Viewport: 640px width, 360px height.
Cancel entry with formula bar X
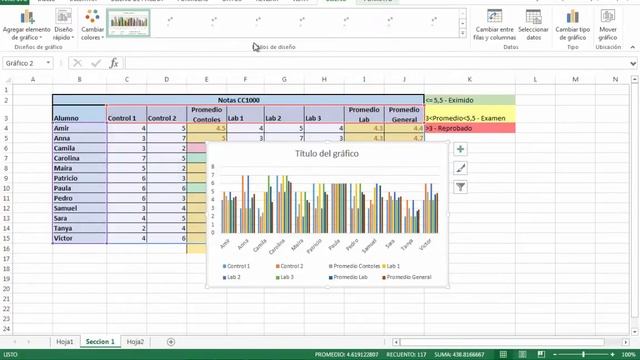pyautogui.click(x=77, y=63)
